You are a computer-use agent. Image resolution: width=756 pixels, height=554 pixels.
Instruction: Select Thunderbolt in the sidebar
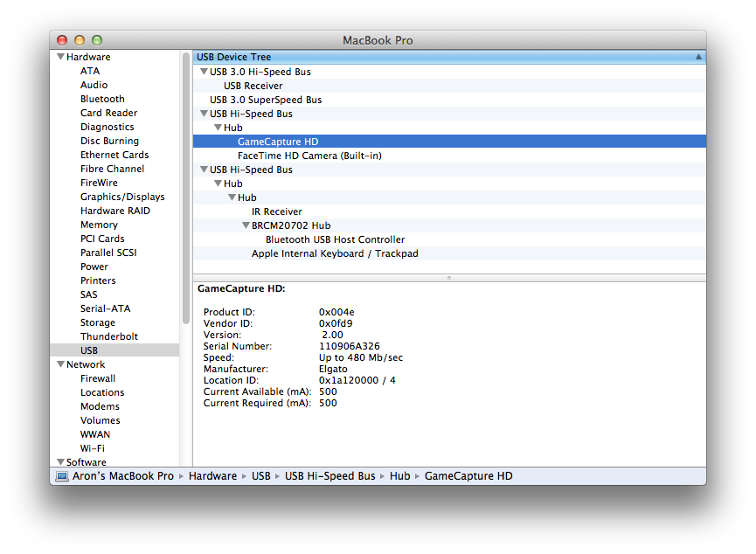pos(109,336)
